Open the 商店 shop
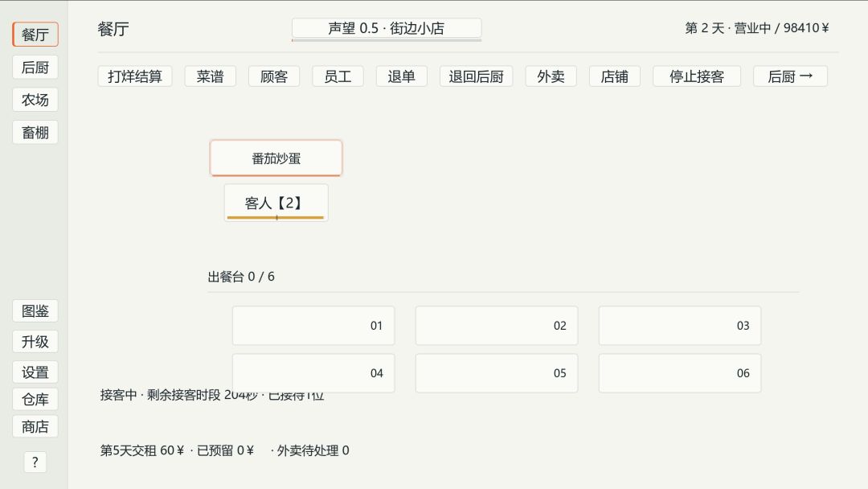Screen dimensions: 868x489 click(x=35, y=426)
